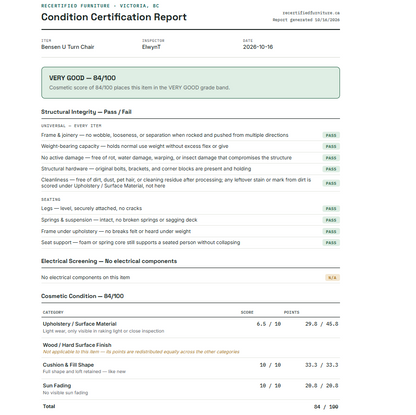Click the 'Cosmetic Condition — 84/100' heading
Viewport: 416px width, 415px height.
tap(82, 296)
